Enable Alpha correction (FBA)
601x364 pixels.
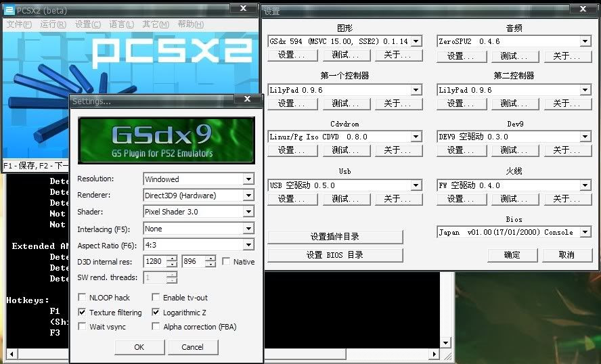point(156,327)
